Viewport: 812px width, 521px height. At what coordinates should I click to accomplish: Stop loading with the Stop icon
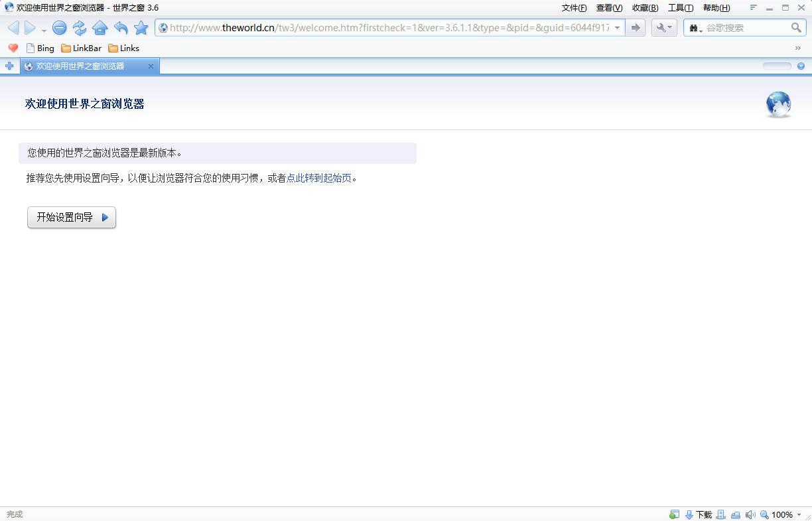click(x=60, y=28)
